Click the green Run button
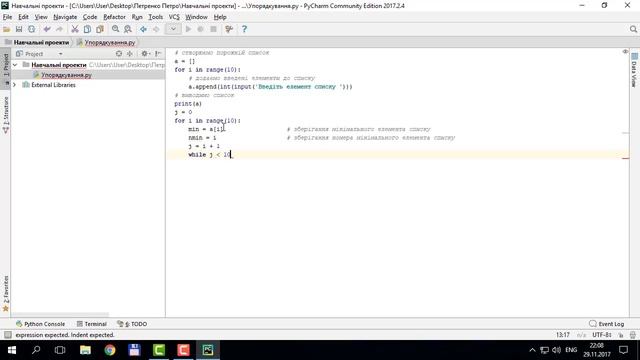Image resolution: width=640 pixels, height=360 pixels. [x=188, y=29]
